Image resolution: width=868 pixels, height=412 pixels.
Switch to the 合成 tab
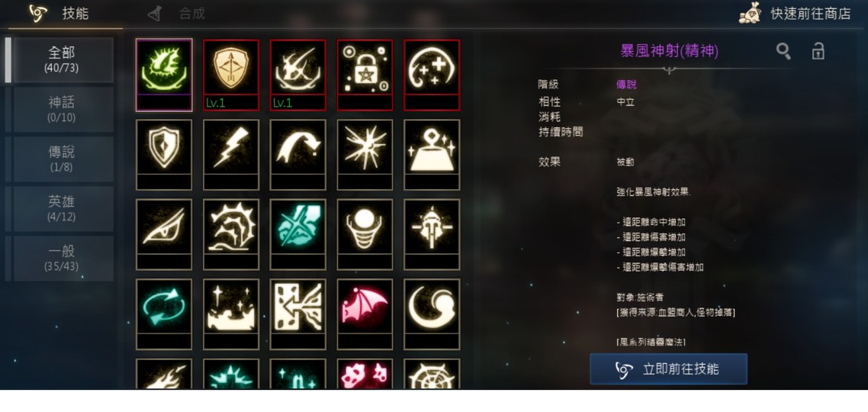(x=177, y=14)
